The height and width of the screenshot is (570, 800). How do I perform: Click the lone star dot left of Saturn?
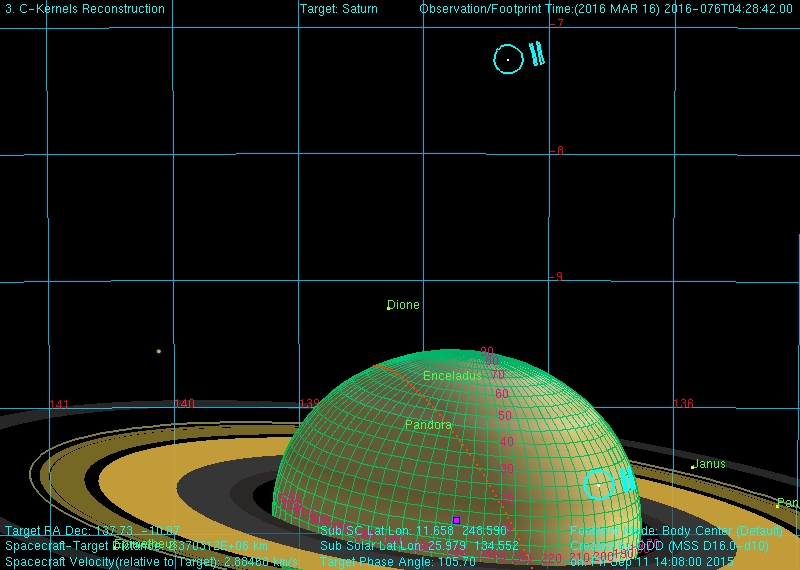tap(159, 351)
